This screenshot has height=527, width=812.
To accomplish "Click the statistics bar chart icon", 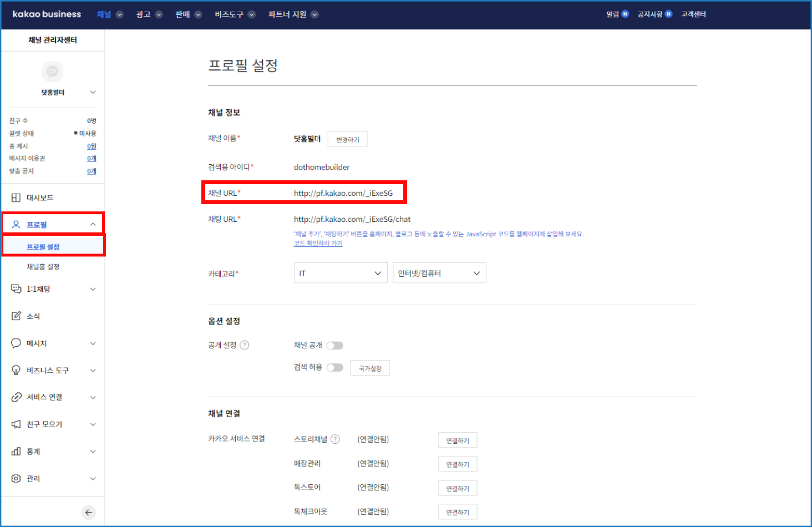I will (x=16, y=452).
